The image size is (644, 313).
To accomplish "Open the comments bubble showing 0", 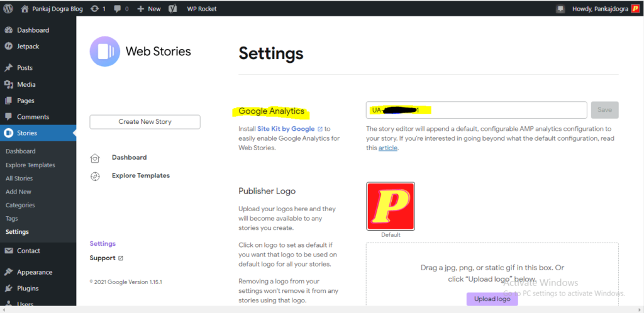I will point(121,9).
